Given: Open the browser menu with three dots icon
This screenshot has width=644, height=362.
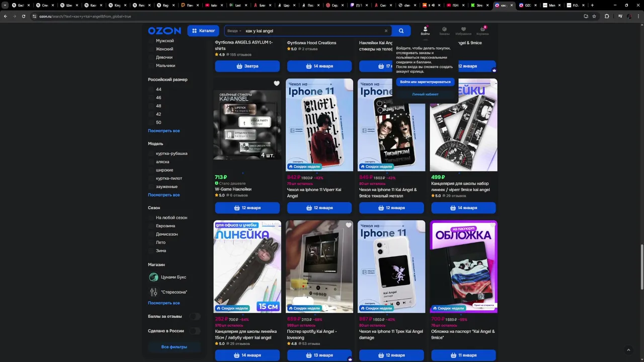Looking at the screenshot, I should coord(638,16).
